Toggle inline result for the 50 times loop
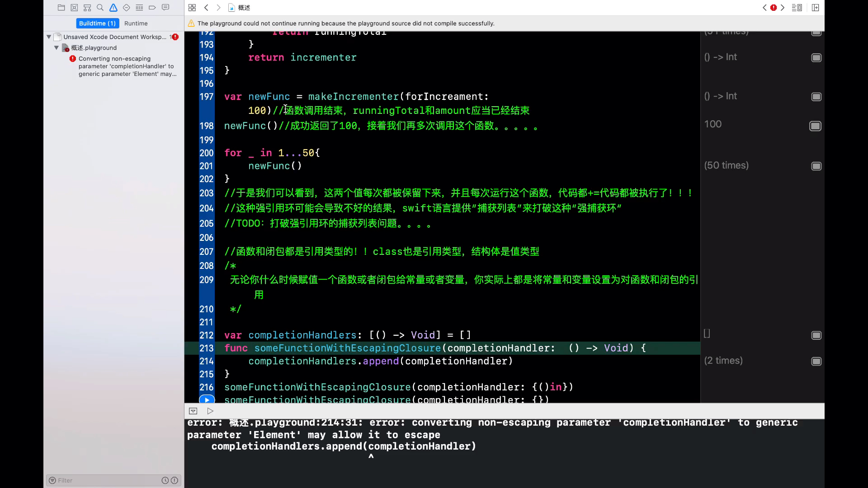The image size is (868, 488). pos(816,166)
